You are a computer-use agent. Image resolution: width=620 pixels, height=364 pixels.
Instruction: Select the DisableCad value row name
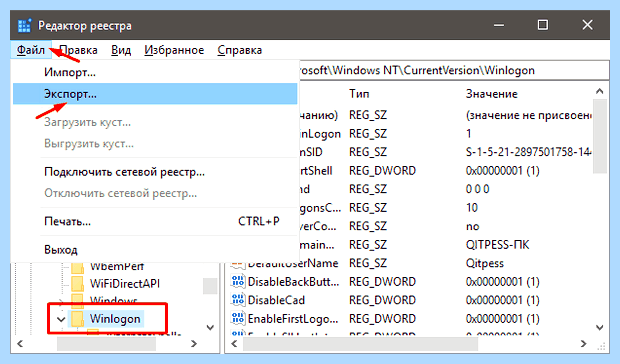coord(276,300)
